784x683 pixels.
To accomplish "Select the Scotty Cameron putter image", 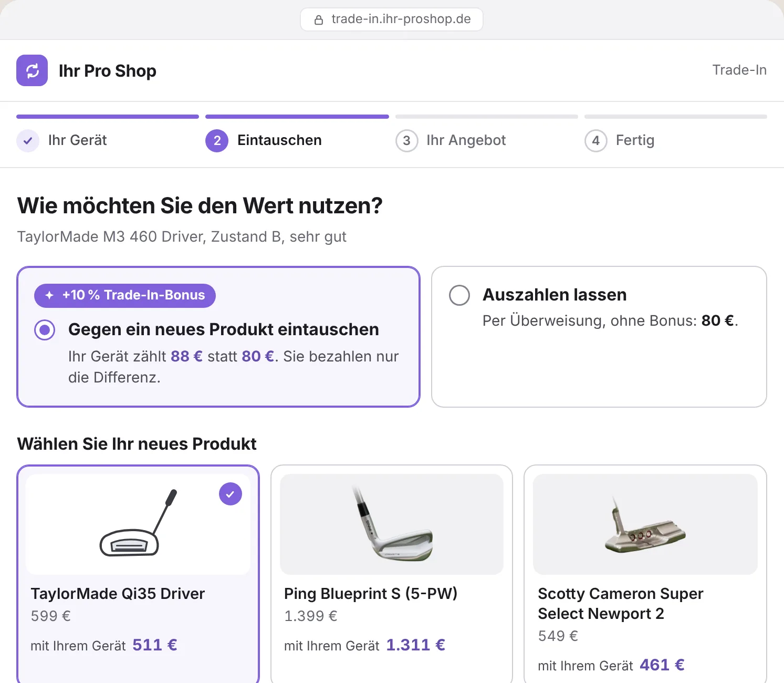I will coord(645,524).
